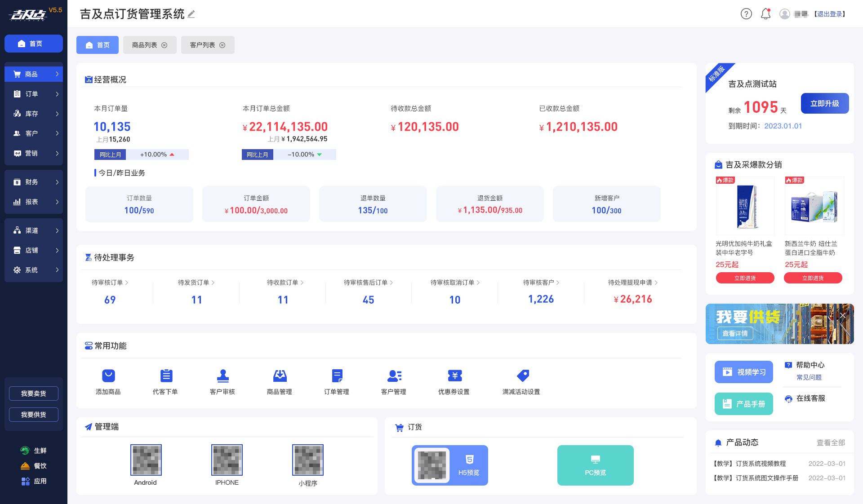The width and height of the screenshot is (863, 504).
Task: Click the 常见问题 link
Action: tap(809, 377)
